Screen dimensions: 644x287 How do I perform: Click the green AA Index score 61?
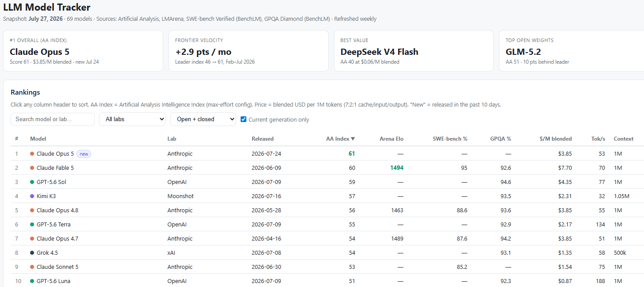(352, 153)
